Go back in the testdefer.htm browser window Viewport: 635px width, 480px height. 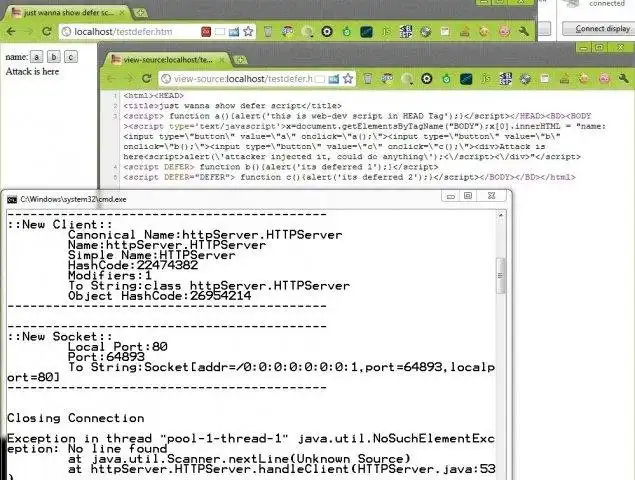pos(11,31)
